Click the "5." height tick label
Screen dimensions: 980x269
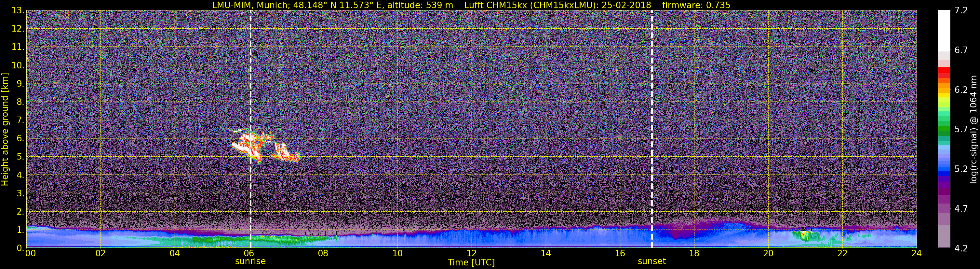tap(20, 157)
